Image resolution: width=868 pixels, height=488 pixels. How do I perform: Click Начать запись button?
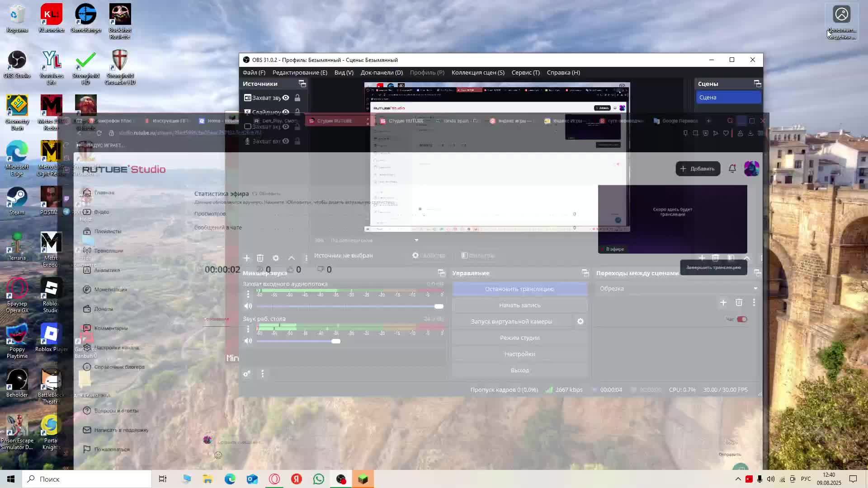coord(519,305)
